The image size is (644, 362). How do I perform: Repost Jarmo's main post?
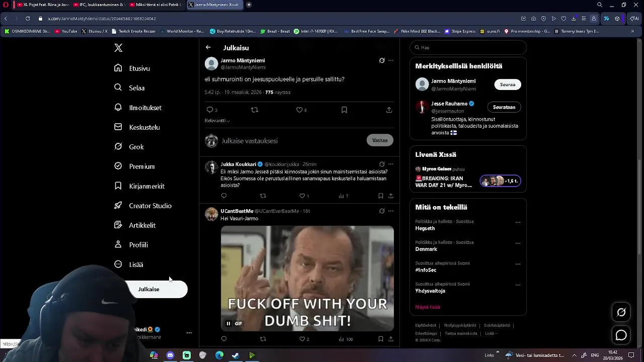click(x=255, y=110)
